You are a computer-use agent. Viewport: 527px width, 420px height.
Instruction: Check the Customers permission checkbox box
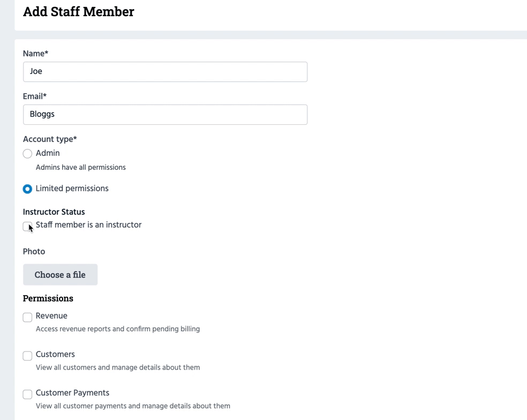pos(27,356)
